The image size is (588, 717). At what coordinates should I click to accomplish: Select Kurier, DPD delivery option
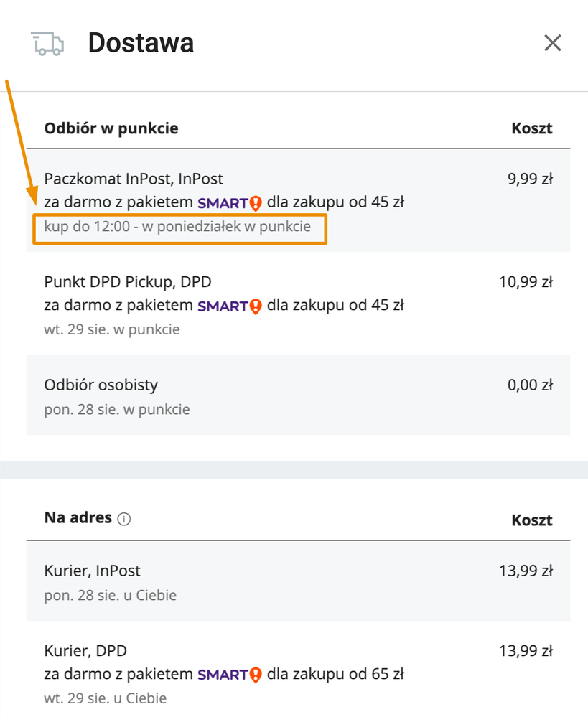[x=299, y=668]
